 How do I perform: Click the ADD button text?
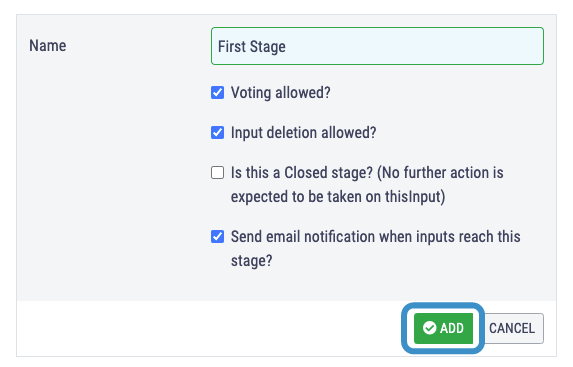(x=452, y=328)
